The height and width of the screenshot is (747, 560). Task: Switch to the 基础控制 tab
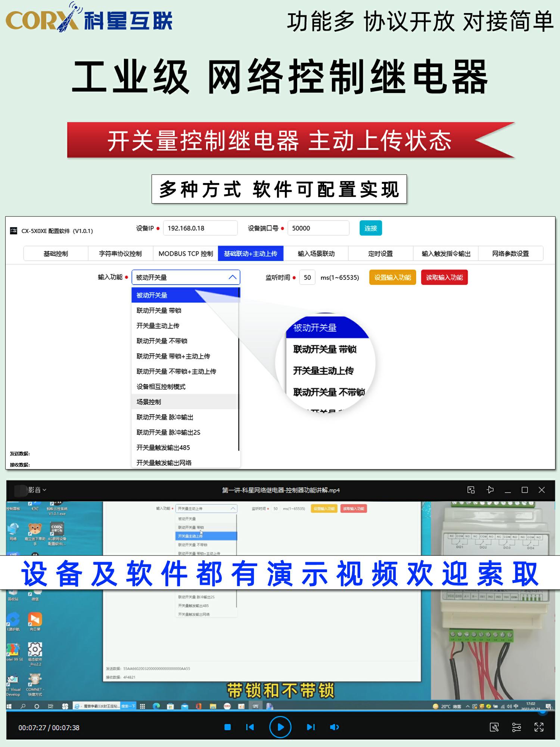(56, 254)
